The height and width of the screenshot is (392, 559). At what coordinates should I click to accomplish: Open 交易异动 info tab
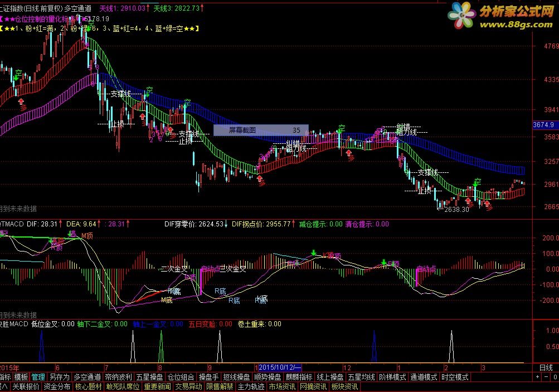click(x=188, y=386)
